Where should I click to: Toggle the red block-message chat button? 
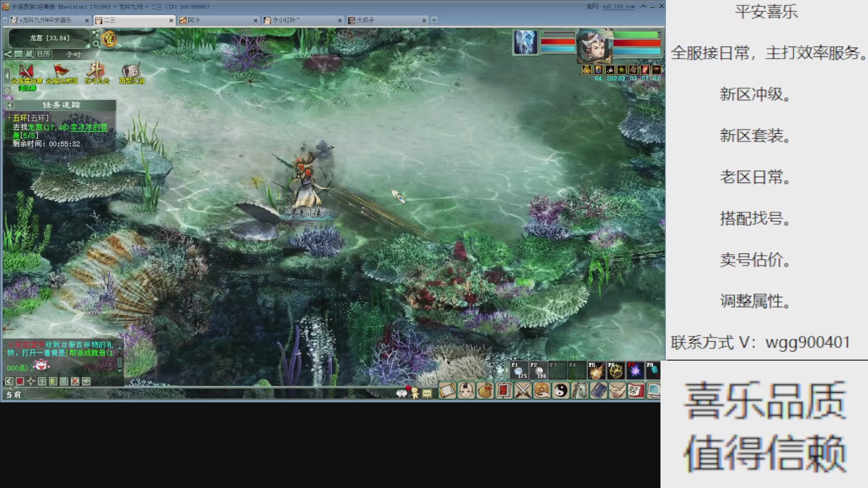[x=20, y=381]
